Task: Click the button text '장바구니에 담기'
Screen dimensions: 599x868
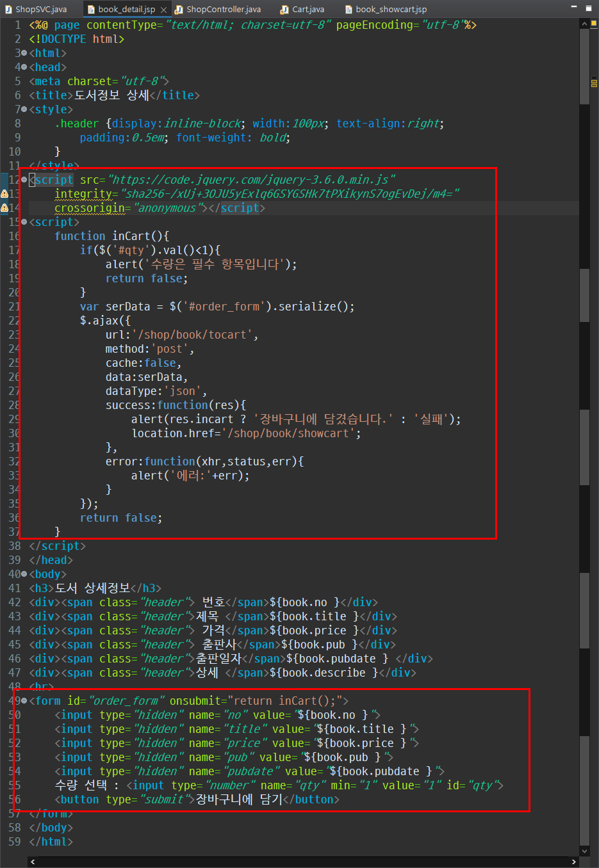Action: tap(239, 800)
